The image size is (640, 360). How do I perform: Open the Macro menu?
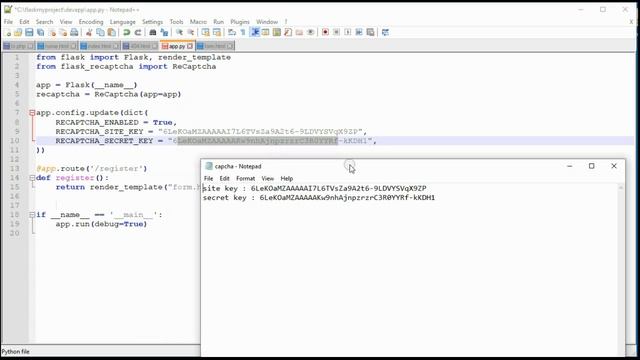pos(198,22)
